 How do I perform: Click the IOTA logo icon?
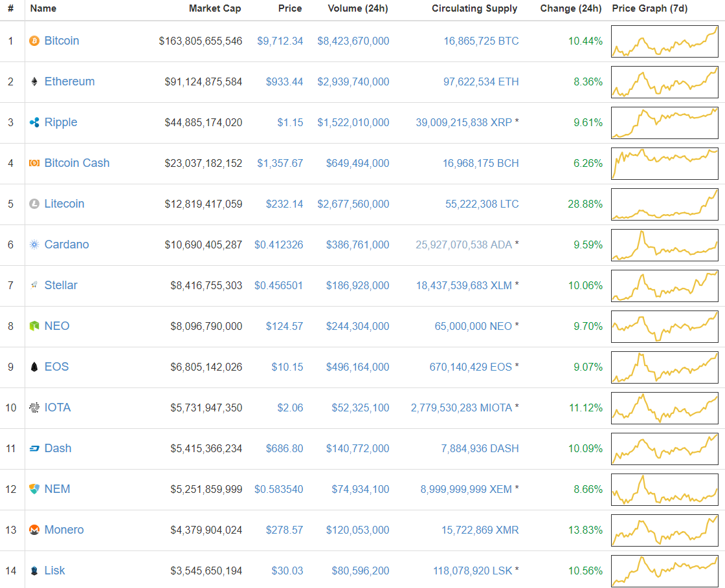pyautogui.click(x=34, y=408)
